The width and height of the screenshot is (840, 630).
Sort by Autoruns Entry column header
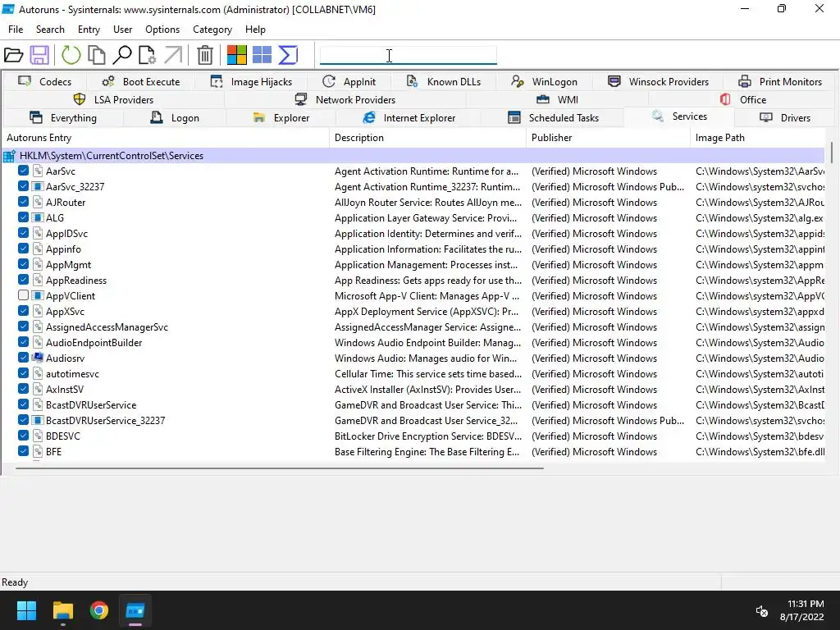coord(166,138)
